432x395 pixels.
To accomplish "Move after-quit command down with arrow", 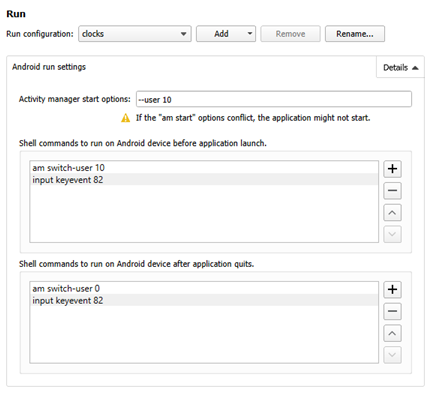I will [x=392, y=355].
